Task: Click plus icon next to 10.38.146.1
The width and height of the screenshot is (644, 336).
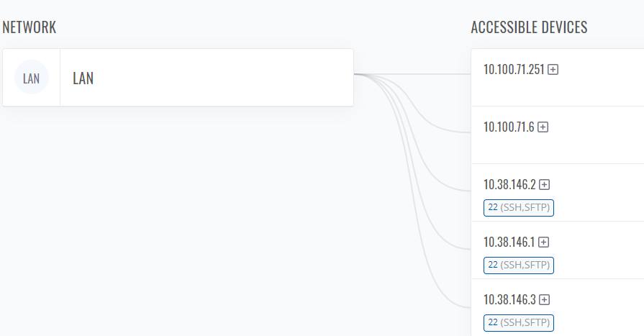Action: (543, 242)
